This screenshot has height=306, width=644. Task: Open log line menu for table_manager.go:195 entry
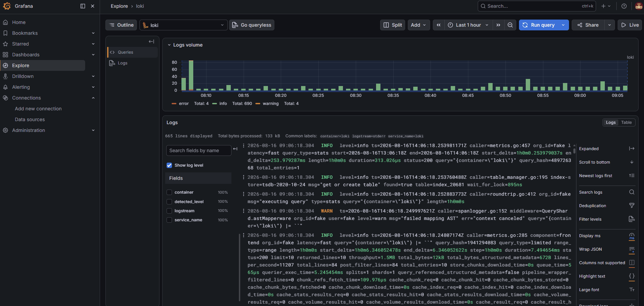244,177
